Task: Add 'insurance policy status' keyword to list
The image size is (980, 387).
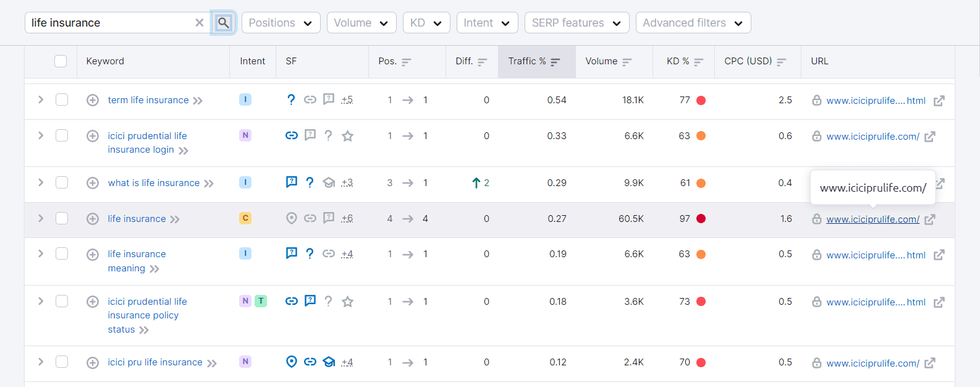Action: point(93,302)
